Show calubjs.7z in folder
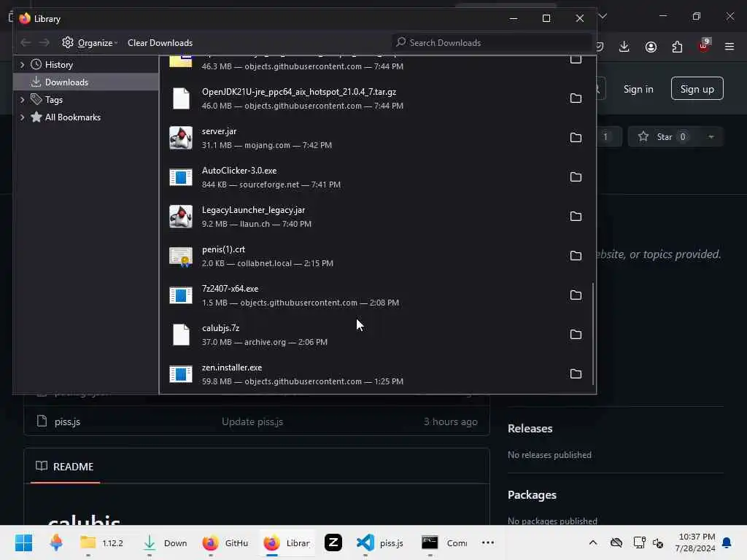 pos(576,335)
